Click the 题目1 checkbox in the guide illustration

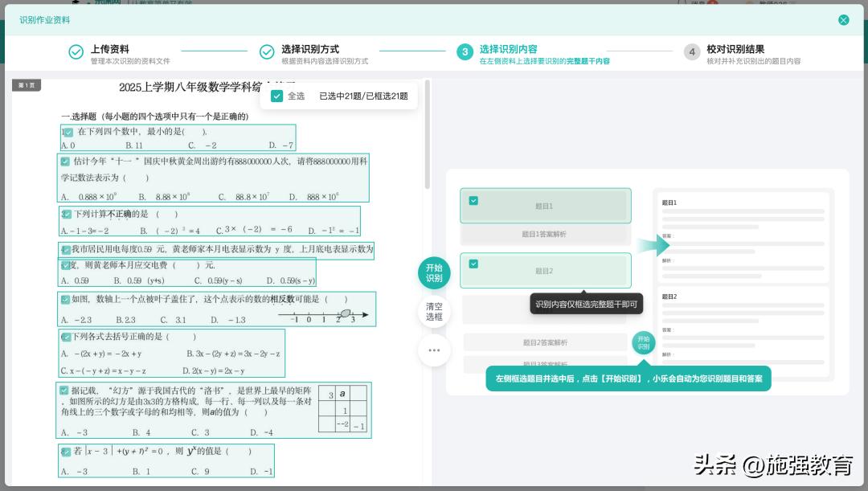pos(473,201)
